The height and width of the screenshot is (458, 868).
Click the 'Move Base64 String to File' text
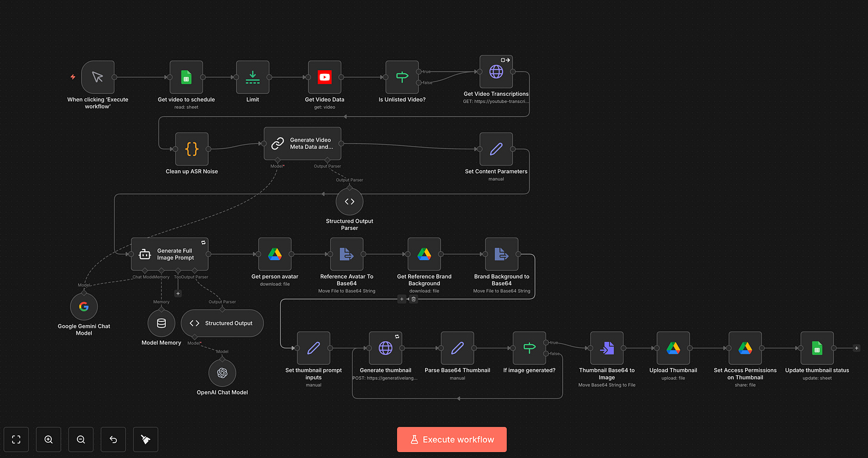(x=607, y=385)
